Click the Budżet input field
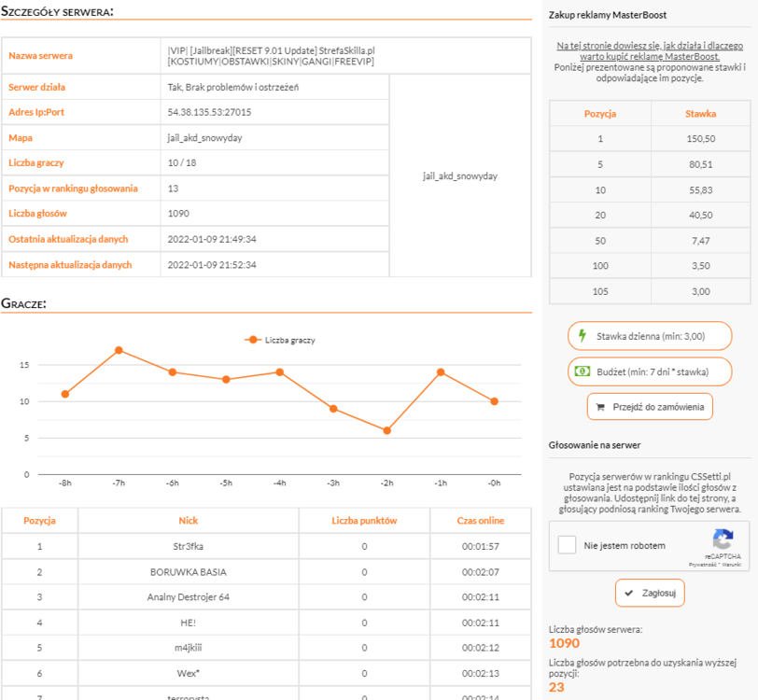This screenshot has width=758, height=700. [650, 371]
